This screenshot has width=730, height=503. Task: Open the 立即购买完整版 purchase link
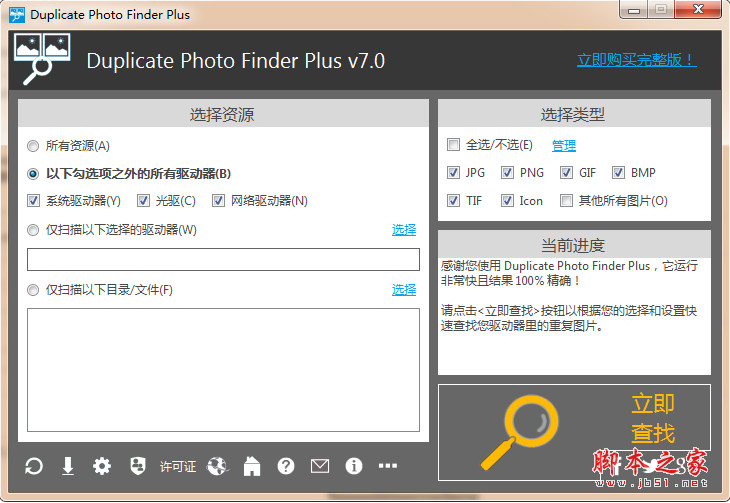(x=636, y=60)
